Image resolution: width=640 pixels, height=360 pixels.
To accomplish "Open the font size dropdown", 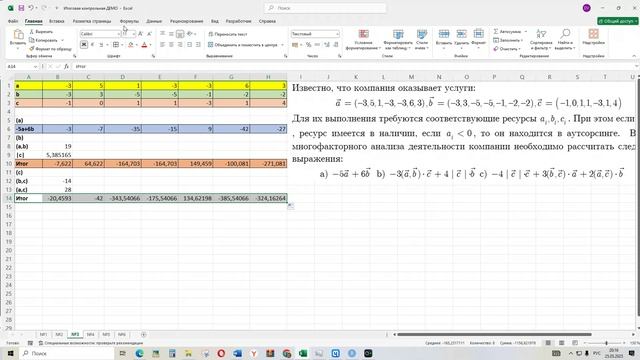I will (x=134, y=33).
